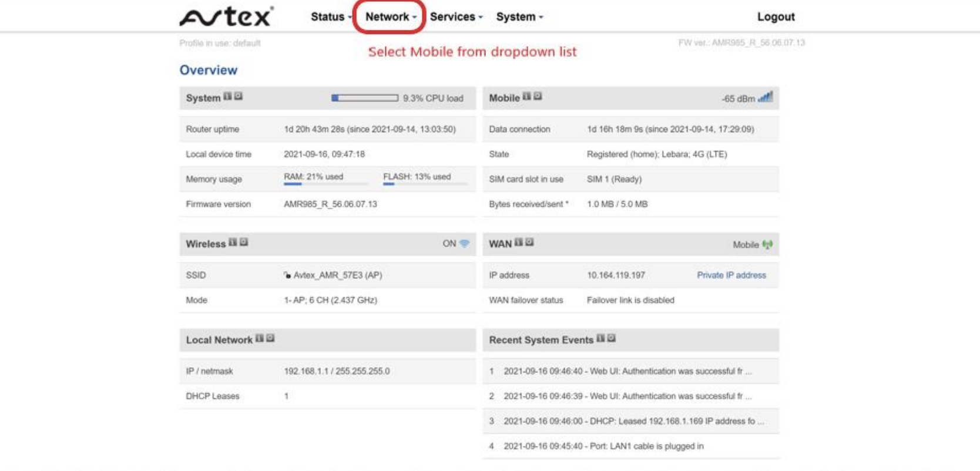
Task: Click the Avtex logo
Action: point(226,16)
